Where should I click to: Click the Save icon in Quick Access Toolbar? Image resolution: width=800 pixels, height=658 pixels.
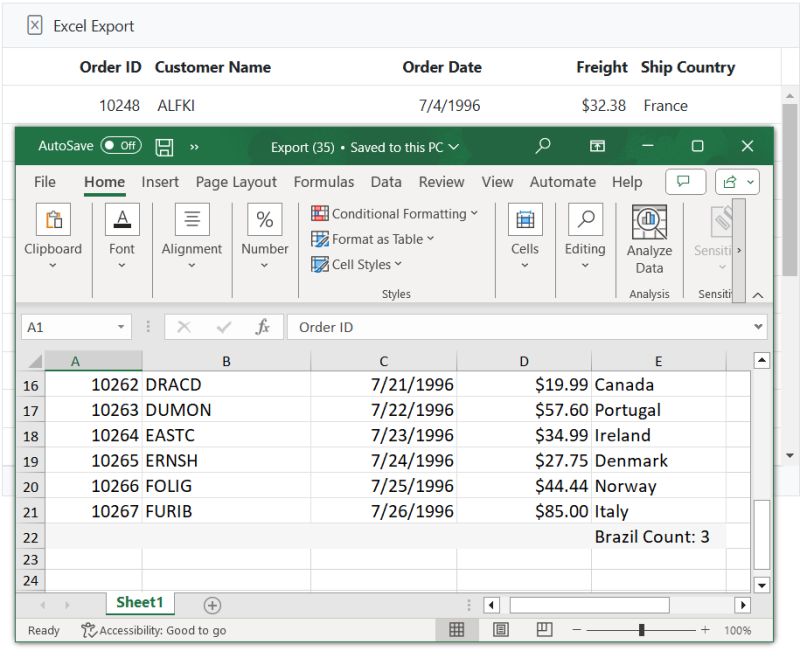[x=163, y=145]
